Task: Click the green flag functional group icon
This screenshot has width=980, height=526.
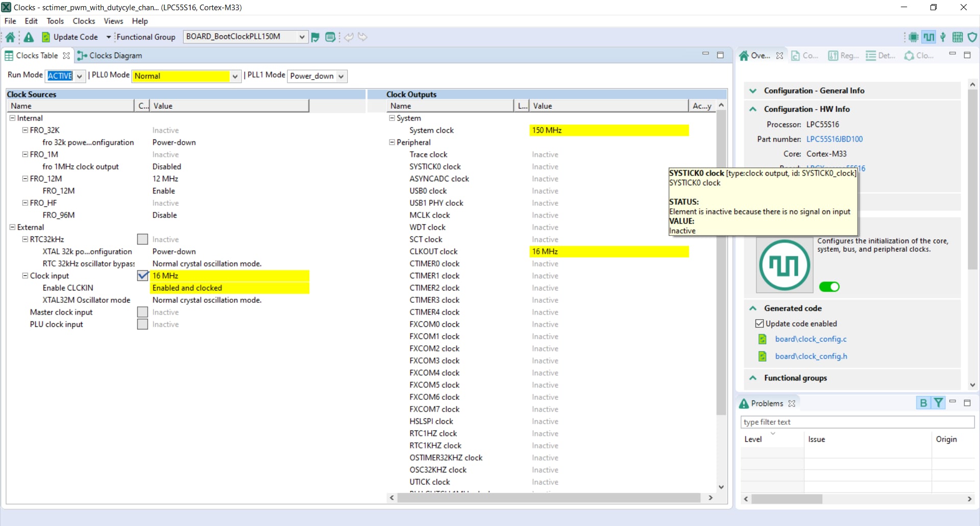Action: pyautogui.click(x=315, y=37)
